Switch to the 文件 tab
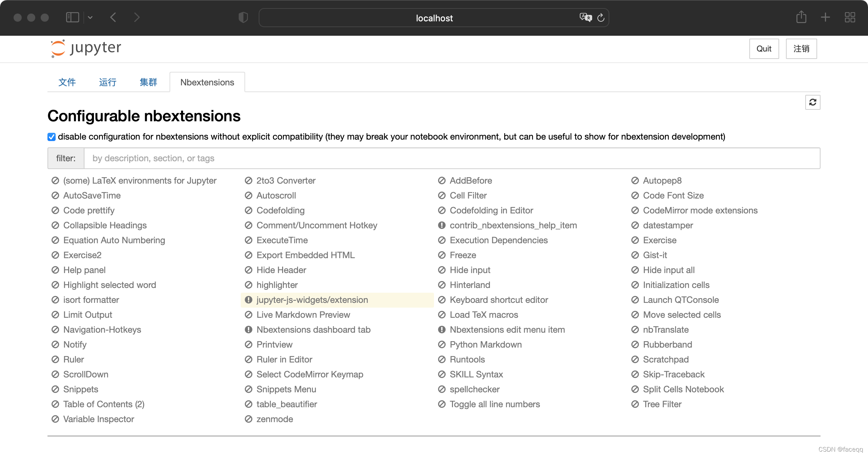The image size is (868, 456). [x=67, y=82]
